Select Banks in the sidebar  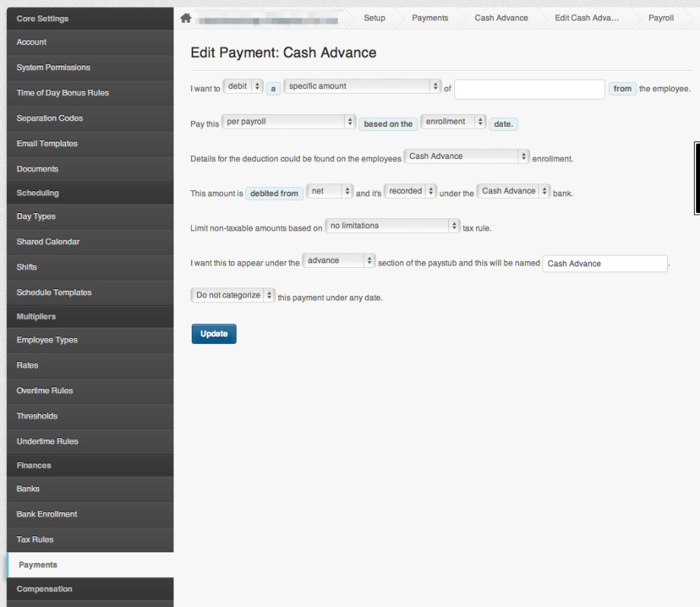[27, 488]
